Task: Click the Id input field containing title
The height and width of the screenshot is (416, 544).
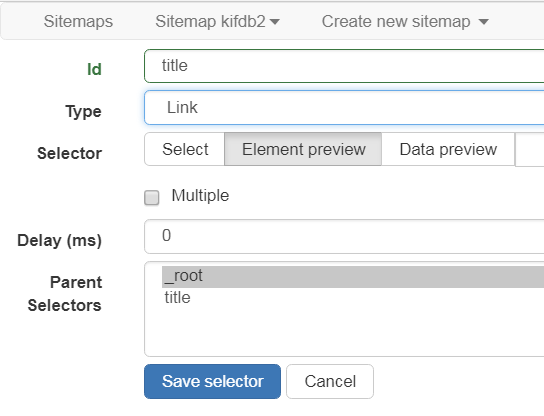Action: click(x=344, y=66)
